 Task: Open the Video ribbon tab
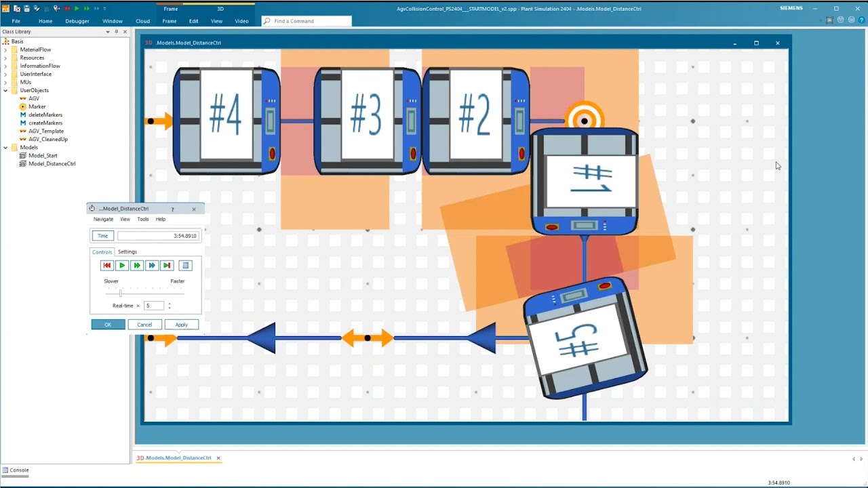(x=241, y=21)
